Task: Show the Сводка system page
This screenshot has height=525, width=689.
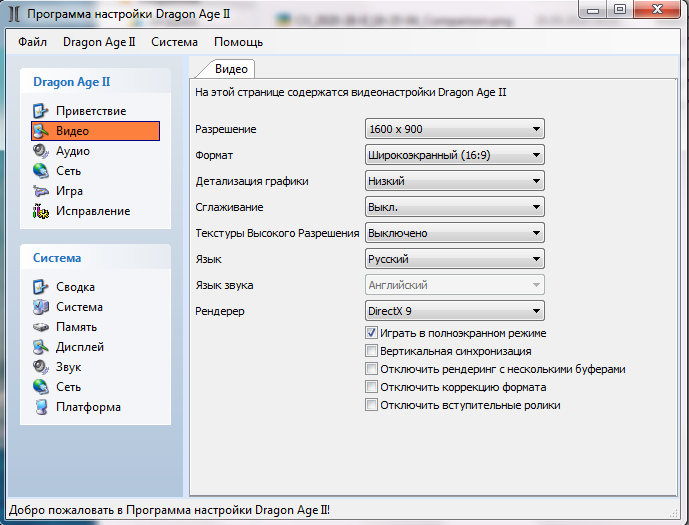Action: [x=75, y=287]
